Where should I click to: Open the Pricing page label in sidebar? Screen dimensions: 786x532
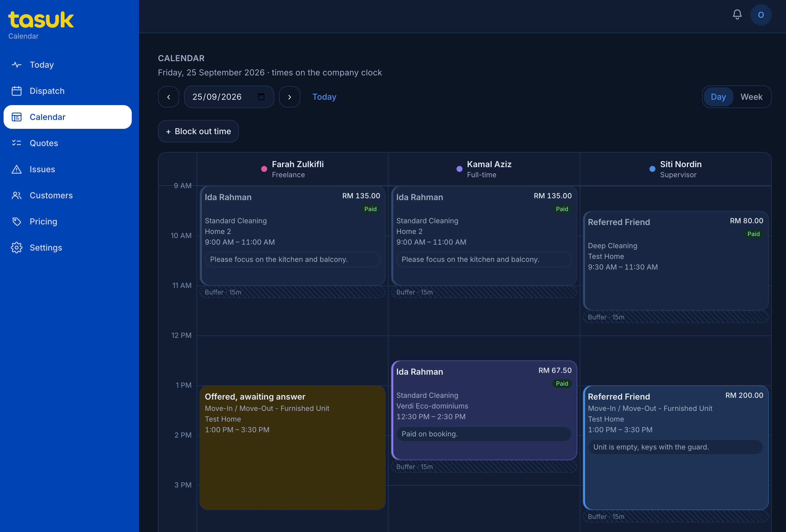click(x=43, y=221)
